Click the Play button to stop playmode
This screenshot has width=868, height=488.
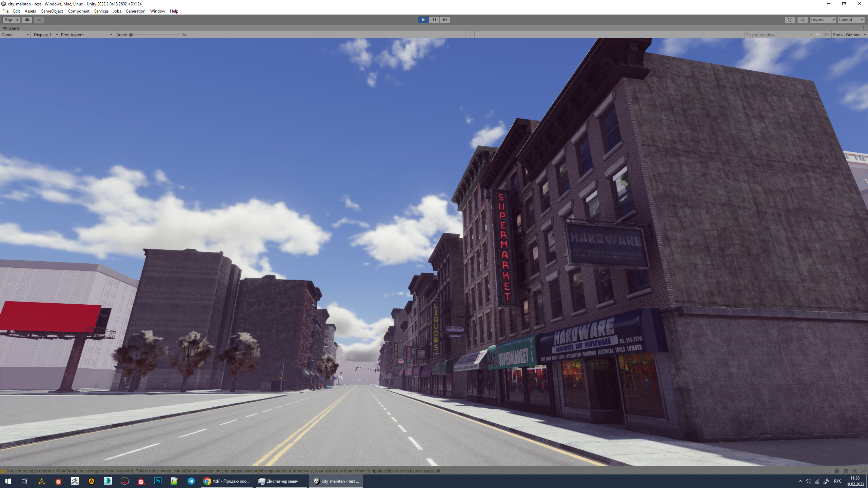click(x=423, y=20)
